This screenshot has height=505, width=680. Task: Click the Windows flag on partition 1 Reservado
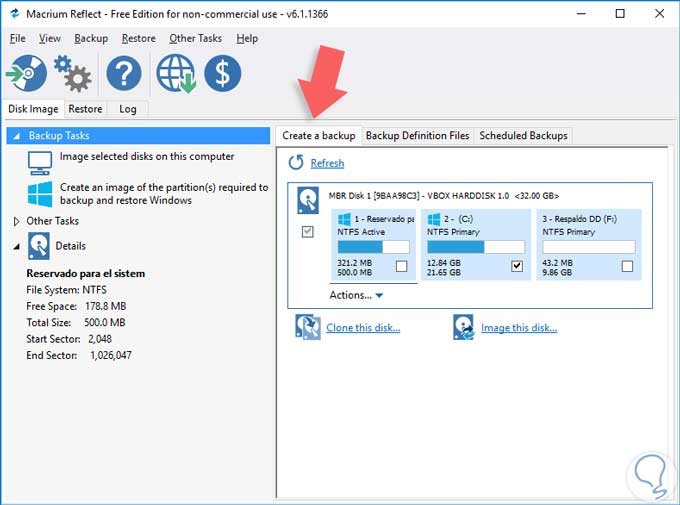pos(344,219)
